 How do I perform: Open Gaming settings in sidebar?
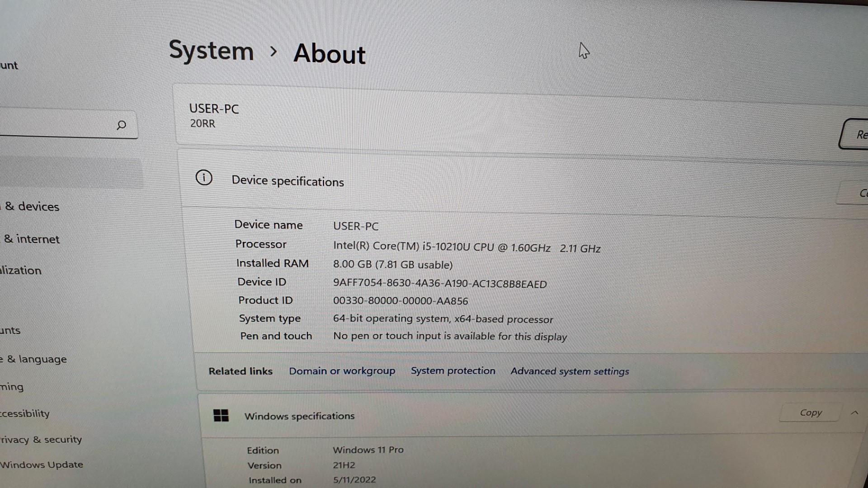(x=12, y=387)
